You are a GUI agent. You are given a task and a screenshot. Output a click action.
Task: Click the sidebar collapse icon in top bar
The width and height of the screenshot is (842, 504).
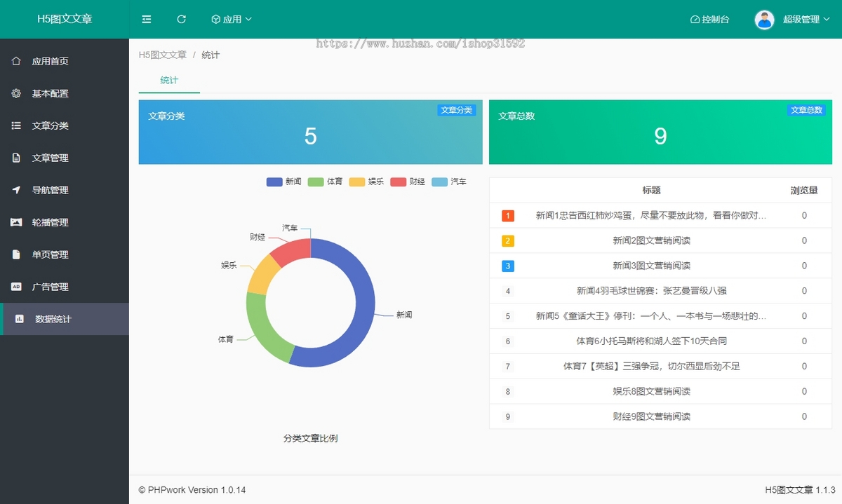147,20
